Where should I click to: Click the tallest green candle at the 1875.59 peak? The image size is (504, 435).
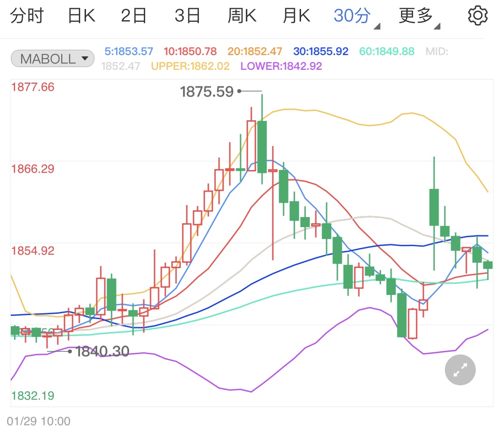[x=262, y=147]
